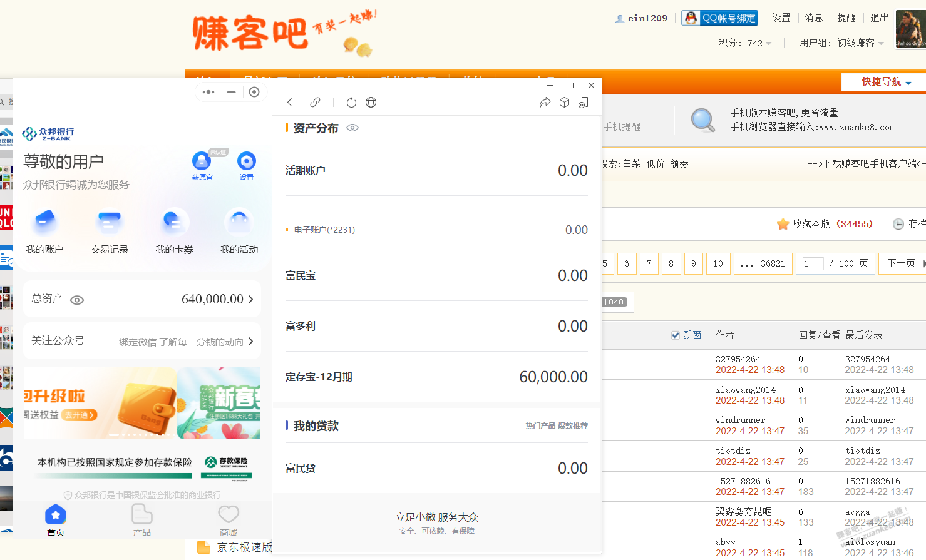The image size is (926, 560).
Task: Click the 收藏本版 star icon
Action: click(783, 224)
